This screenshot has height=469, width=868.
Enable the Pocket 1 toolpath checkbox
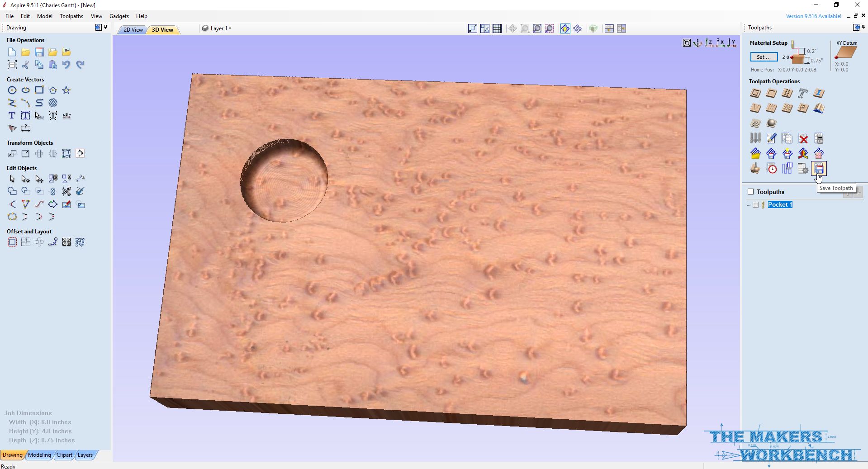[x=756, y=205]
